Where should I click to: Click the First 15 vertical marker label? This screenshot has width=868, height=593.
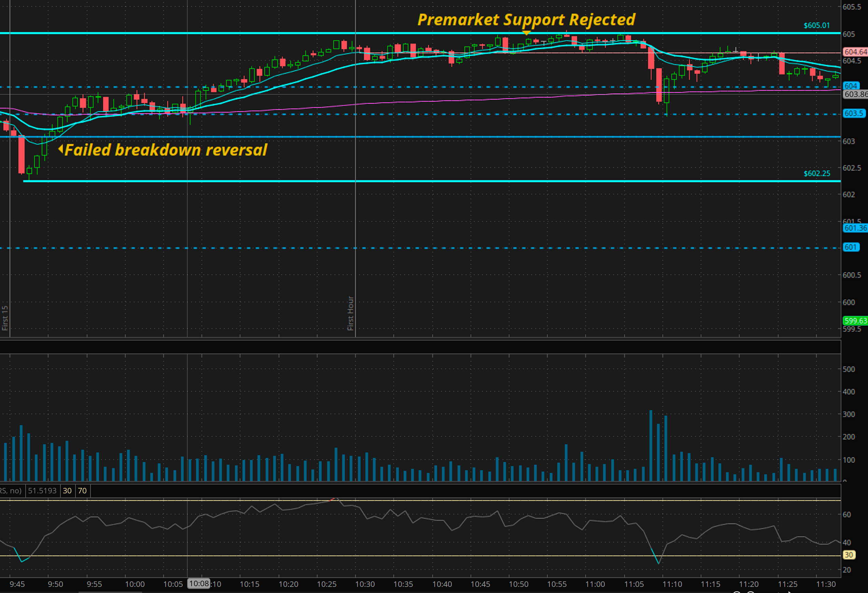[5, 318]
